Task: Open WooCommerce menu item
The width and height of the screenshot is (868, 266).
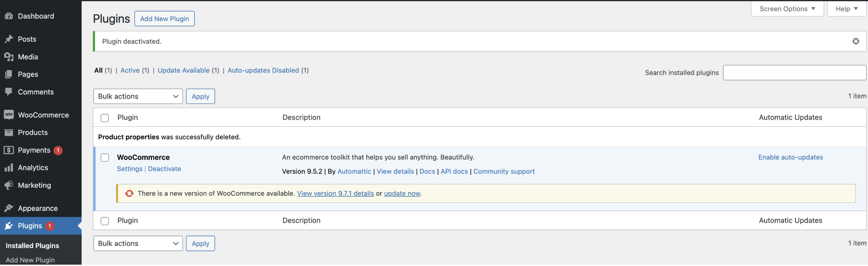Action: [x=43, y=115]
